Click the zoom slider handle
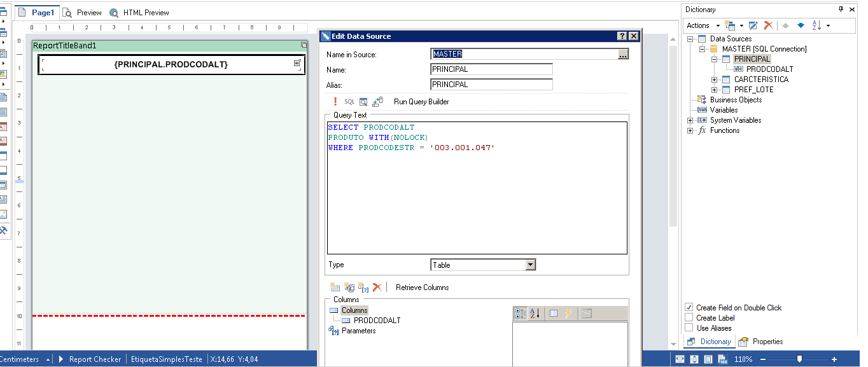The height and width of the screenshot is (367, 868). click(799, 359)
